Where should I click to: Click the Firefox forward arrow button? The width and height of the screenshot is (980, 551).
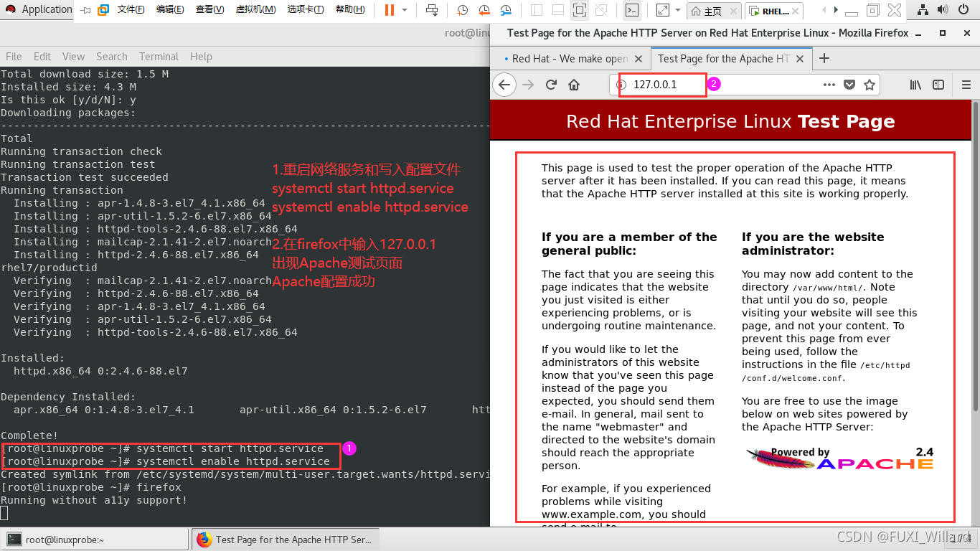[528, 85]
